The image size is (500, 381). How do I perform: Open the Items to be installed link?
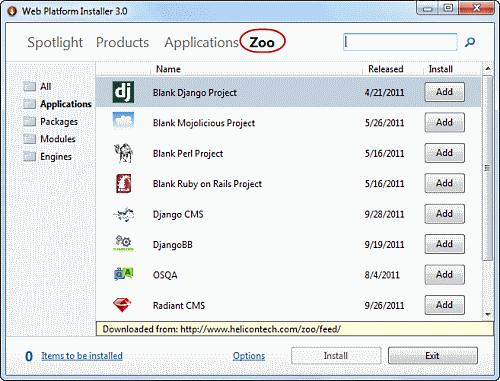click(x=82, y=356)
